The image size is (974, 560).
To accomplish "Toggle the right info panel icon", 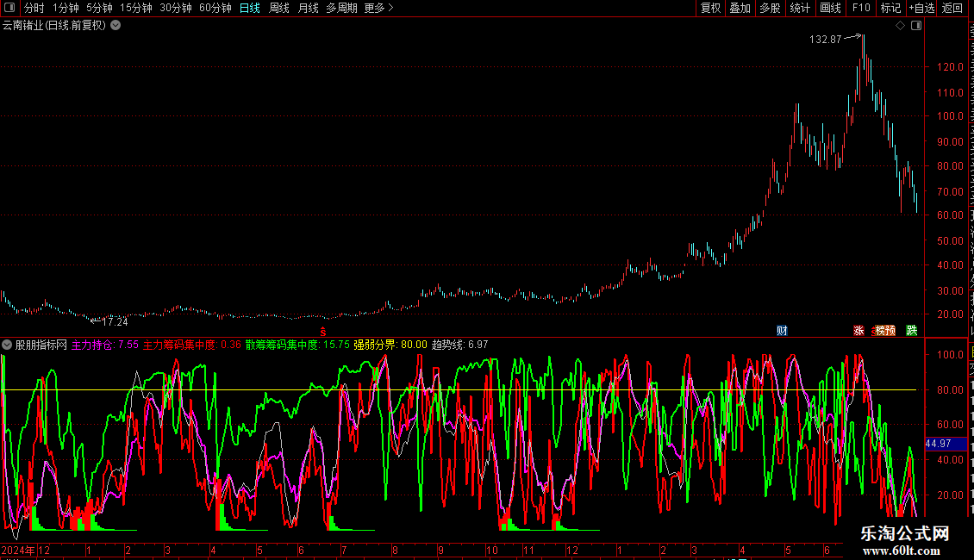I will 916,26.
